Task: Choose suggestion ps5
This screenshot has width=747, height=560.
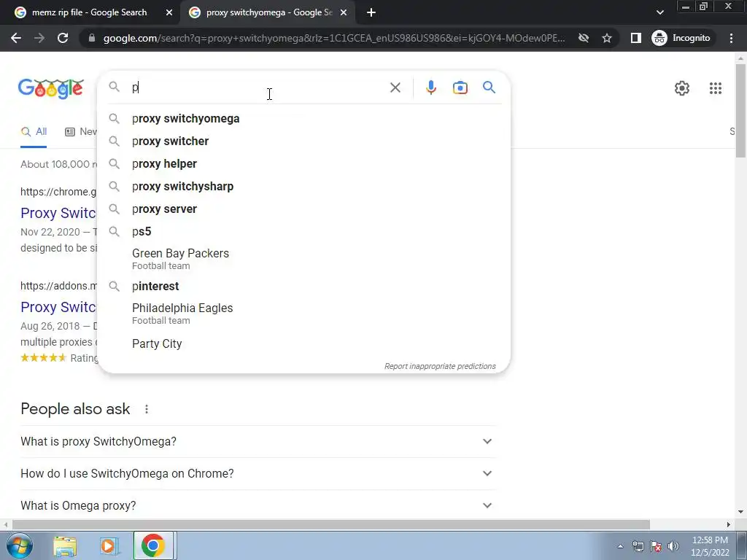Action: pyautogui.click(x=303, y=231)
